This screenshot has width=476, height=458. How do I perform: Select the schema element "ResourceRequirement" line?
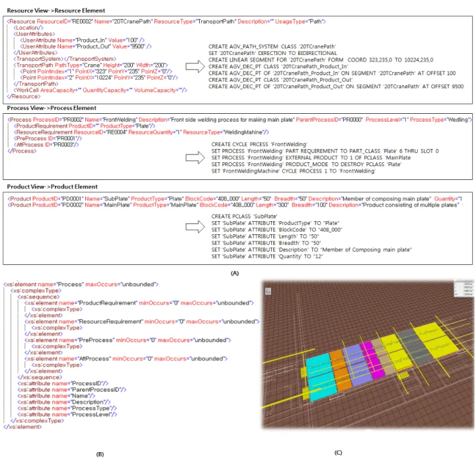(x=142, y=321)
